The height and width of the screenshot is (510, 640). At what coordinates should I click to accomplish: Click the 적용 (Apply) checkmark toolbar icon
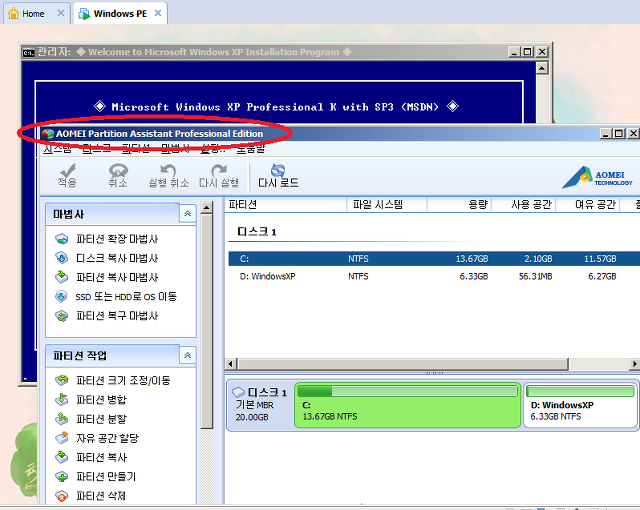pos(67,170)
